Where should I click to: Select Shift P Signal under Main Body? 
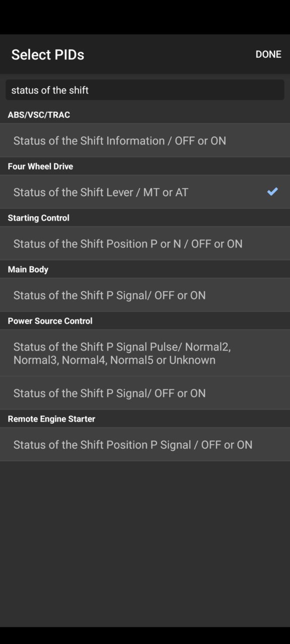tap(145, 295)
